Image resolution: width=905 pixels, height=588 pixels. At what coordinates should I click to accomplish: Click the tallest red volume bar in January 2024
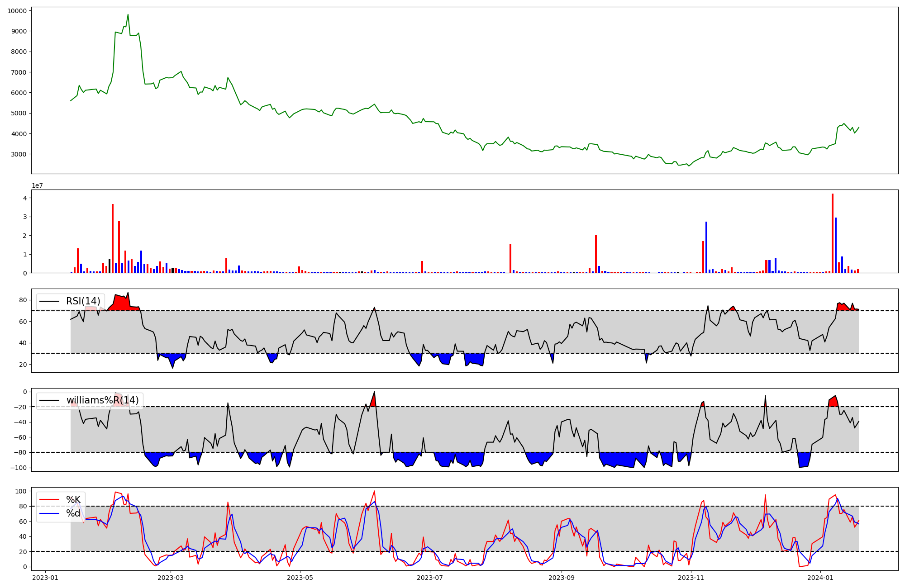(833, 233)
